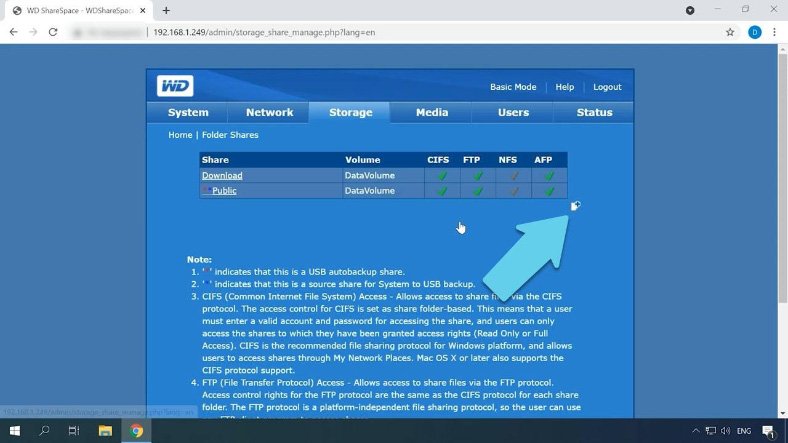Click the WD logo
The height and width of the screenshot is (443, 788).
(x=175, y=86)
